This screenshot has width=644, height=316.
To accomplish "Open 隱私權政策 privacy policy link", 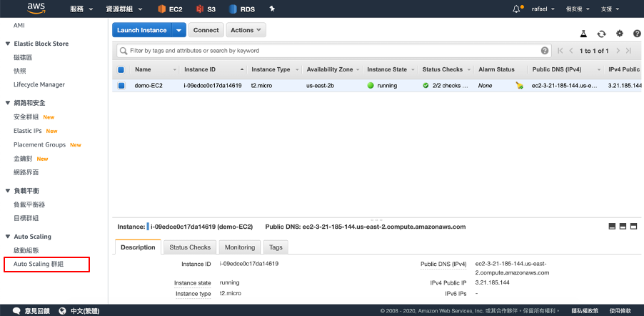I will pyautogui.click(x=585, y=311).
